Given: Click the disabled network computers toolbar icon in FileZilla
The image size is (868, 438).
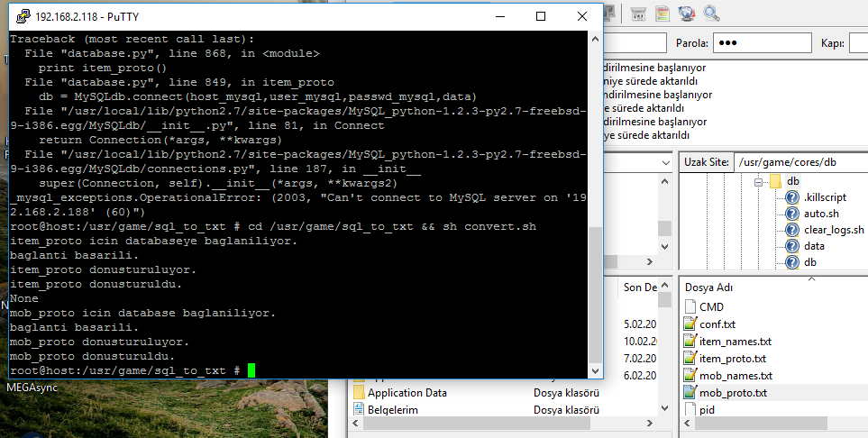Looking at the screenshot, I should click(609, 14).
